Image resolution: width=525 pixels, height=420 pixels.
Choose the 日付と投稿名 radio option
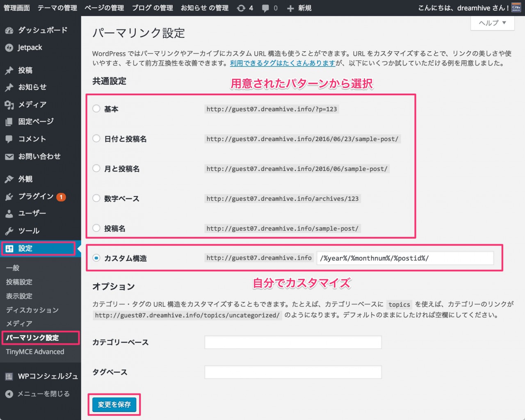[96, 139]
